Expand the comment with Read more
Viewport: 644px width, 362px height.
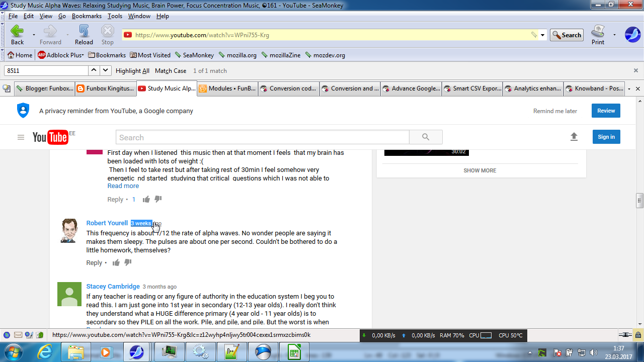123,186
